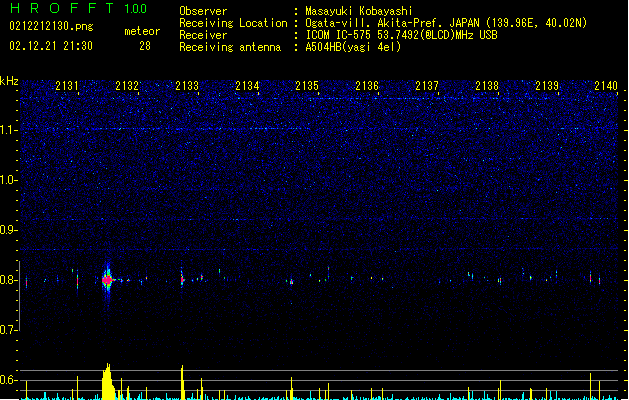Click receiver value ICOM IC-575 53.7492 MHz USB
629x400 pixels.
pyautogui.click(x=402, y=35)
